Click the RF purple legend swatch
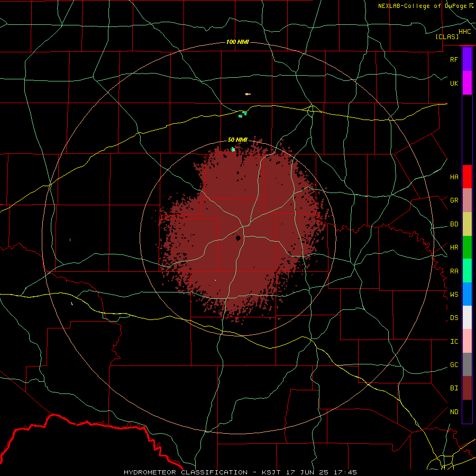 coord(467,59)
